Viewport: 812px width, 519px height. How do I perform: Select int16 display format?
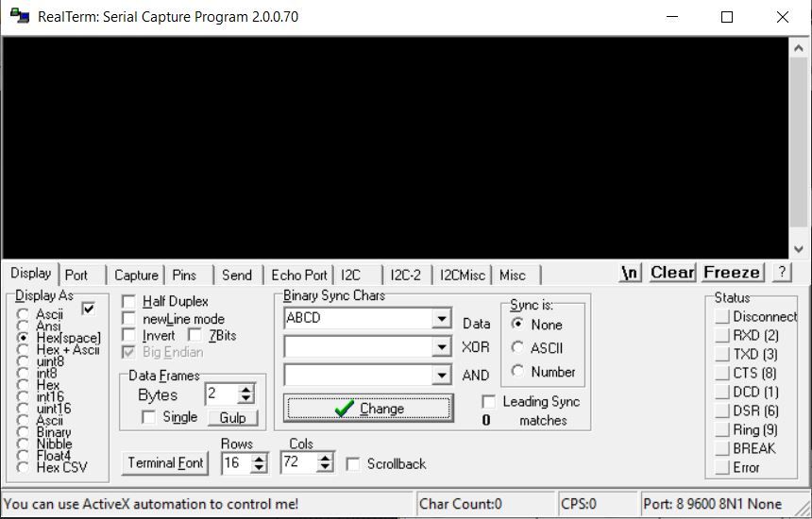tap(23, 397)
